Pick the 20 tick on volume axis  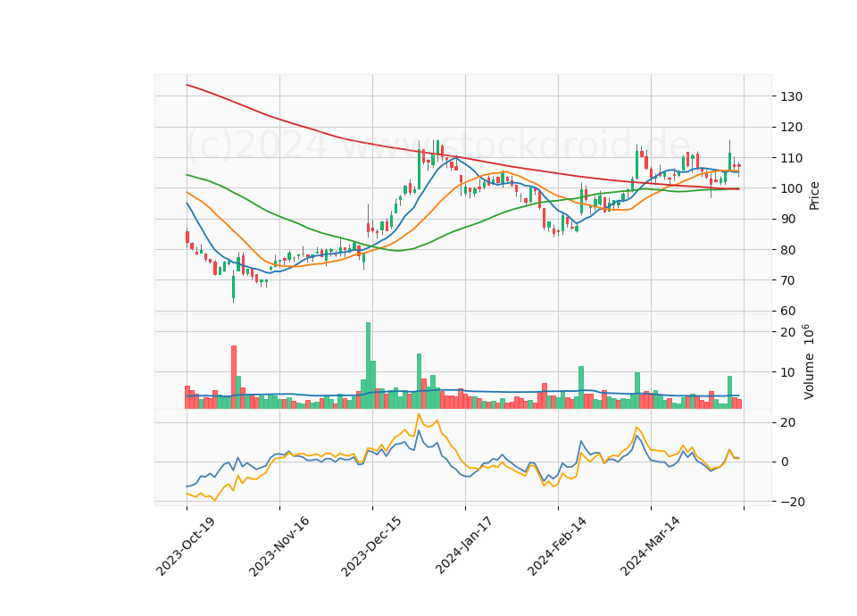pos(788,332)
